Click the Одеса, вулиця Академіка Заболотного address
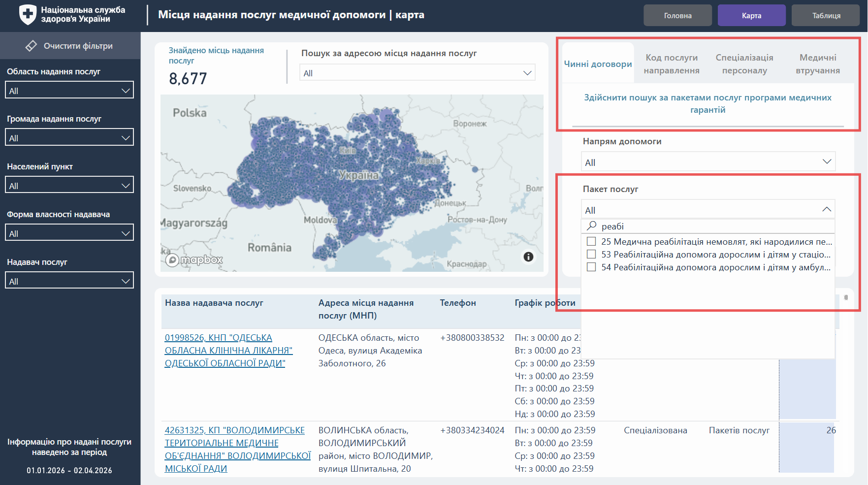 (x=370, y=351)
